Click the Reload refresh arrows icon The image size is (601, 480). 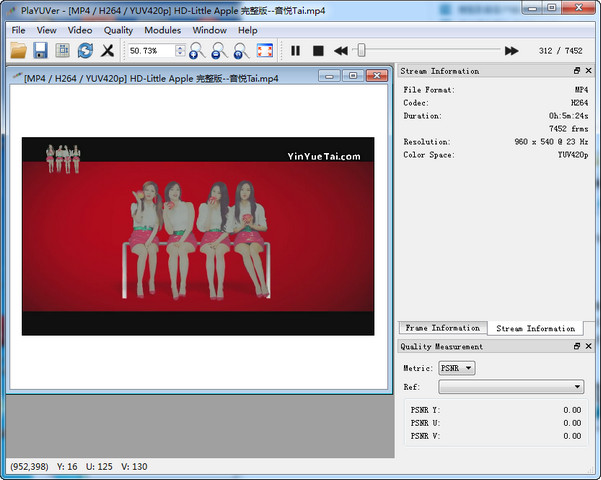click(x=85, y=50)
